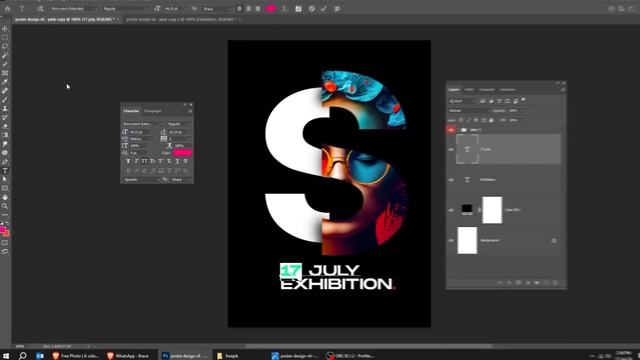Select the Lasso tool

(5, 47)
